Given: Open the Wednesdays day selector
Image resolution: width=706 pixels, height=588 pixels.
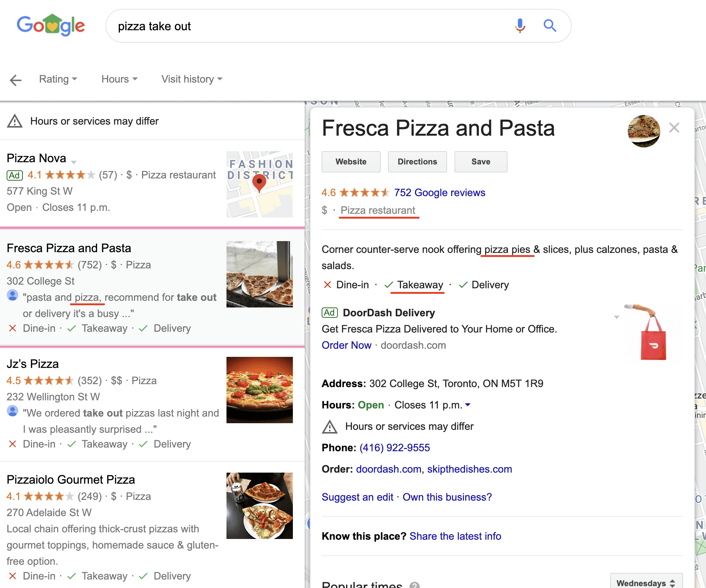Looking at the screenshot, I should 646,582.
